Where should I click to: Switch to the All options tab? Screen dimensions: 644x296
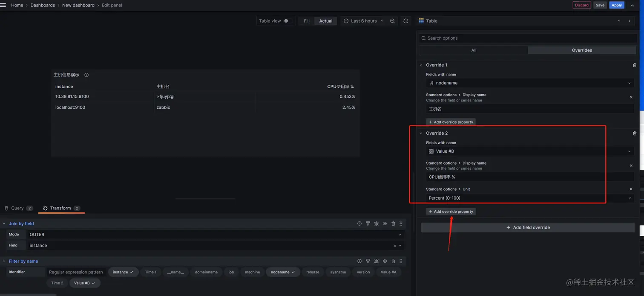[474, 50]
